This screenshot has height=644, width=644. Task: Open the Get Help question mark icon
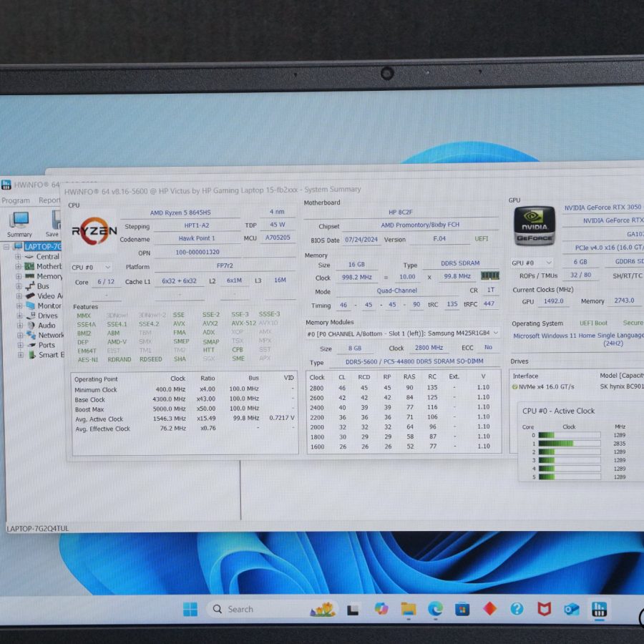pyautogui.click(x=517, y=609)
